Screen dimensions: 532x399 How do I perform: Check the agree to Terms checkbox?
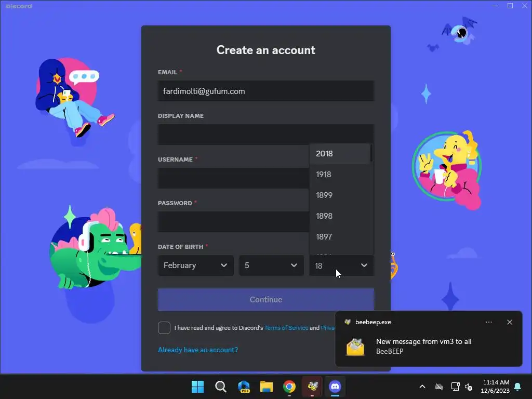point(164,328)
